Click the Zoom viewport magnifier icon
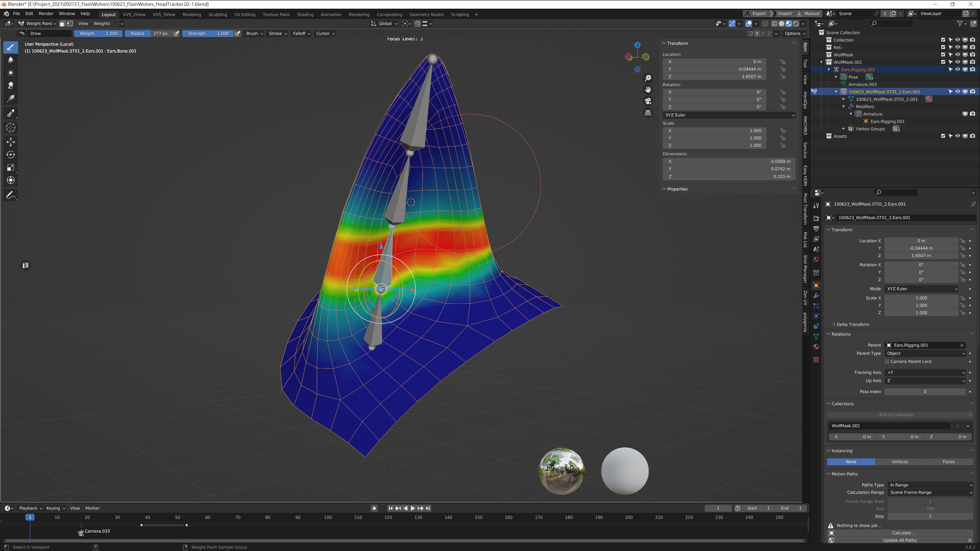Image resolution: width=980 pixels, height=551 pixels. point(648,78)
